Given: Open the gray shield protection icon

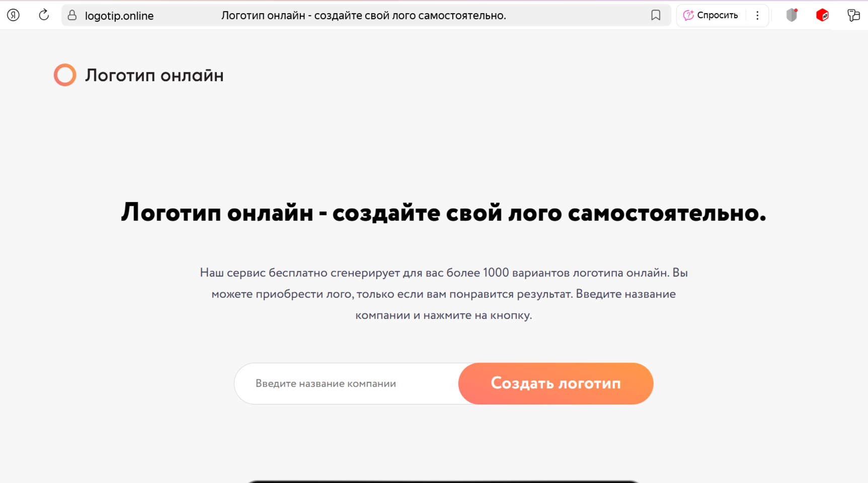Looking at the screenshot, I should 792,16.
